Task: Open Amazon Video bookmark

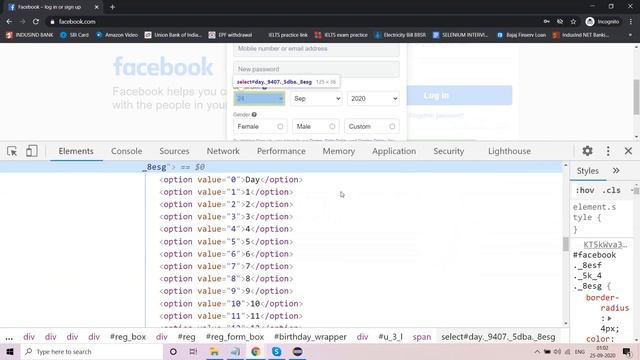Action: [117, 35]
